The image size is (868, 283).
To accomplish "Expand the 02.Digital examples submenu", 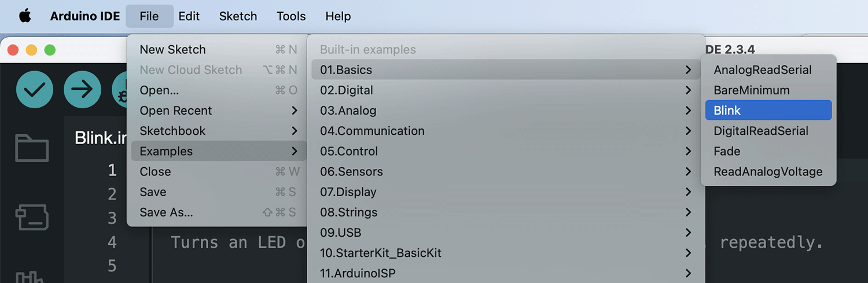I will (506, 90).
